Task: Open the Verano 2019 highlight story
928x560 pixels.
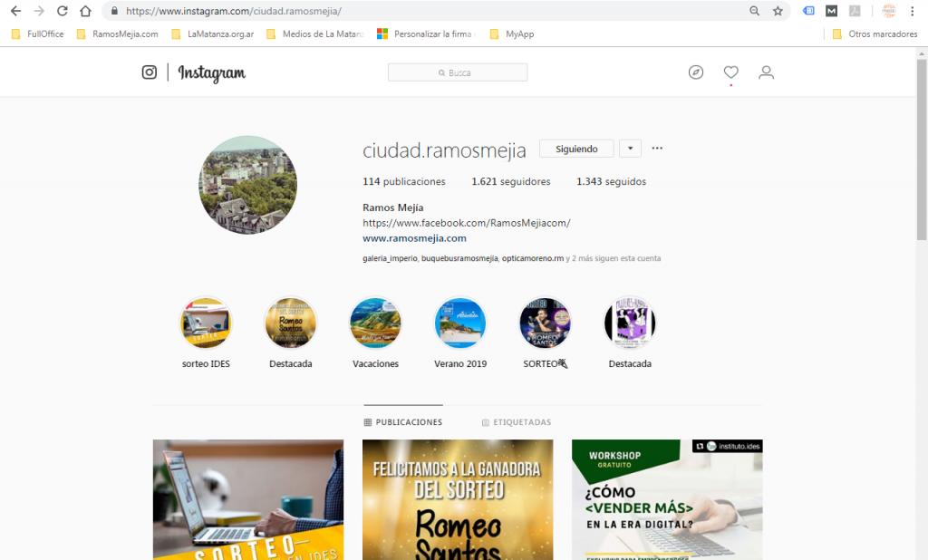Action: [460, 323]
